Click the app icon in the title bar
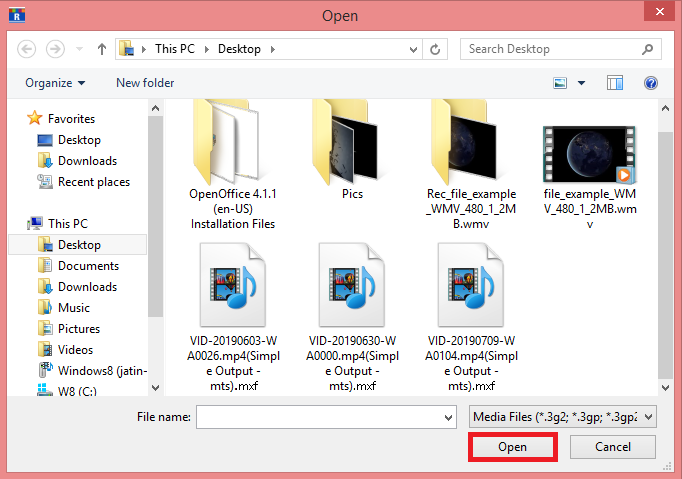 pyautogui.click(x=17, y=15)
